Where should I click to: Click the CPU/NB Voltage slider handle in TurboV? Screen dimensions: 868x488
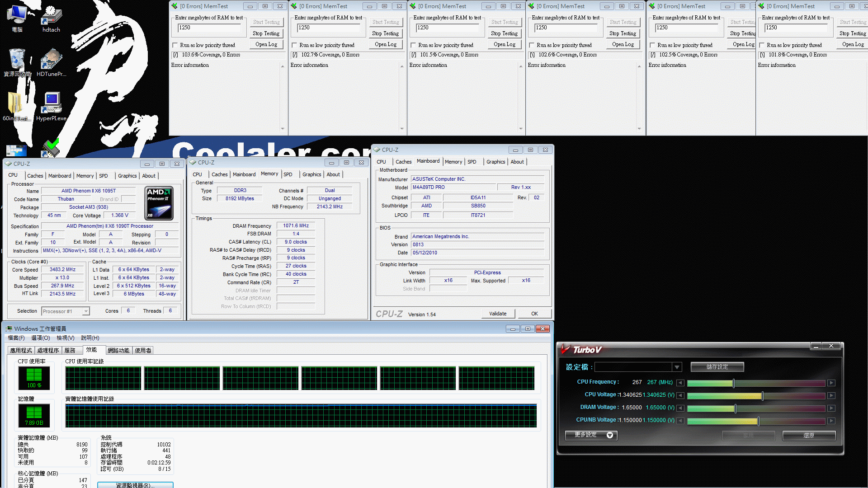point(758,421)
